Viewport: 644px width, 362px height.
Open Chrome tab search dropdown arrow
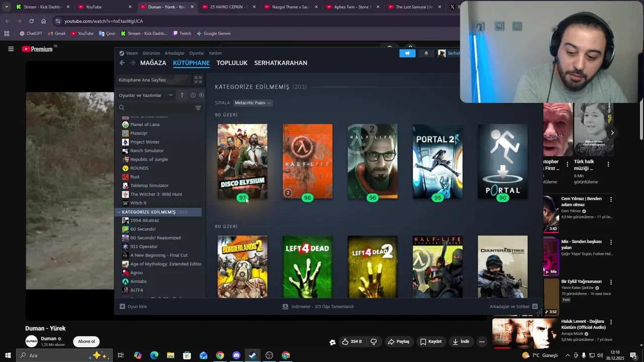coord(7,7)
